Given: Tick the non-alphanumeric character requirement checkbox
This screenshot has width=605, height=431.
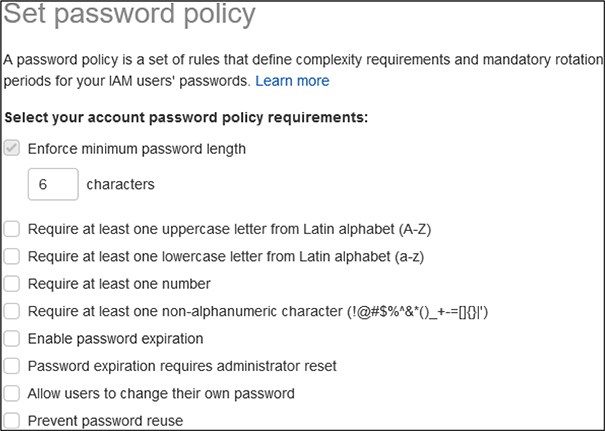Looking at the screenshot, I should click(12, 312).
